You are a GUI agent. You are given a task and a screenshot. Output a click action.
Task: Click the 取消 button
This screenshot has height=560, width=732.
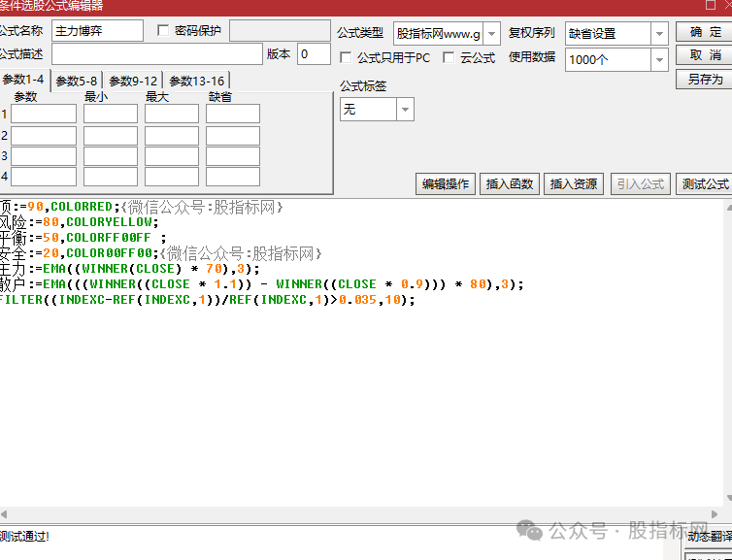pos(706,55)
